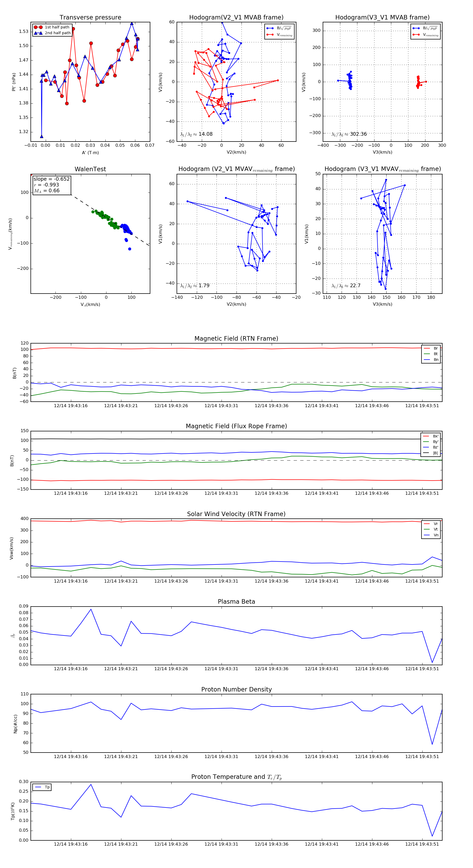
Task: Click the '2nd half path' legend entry
Action: pos(52,33)
